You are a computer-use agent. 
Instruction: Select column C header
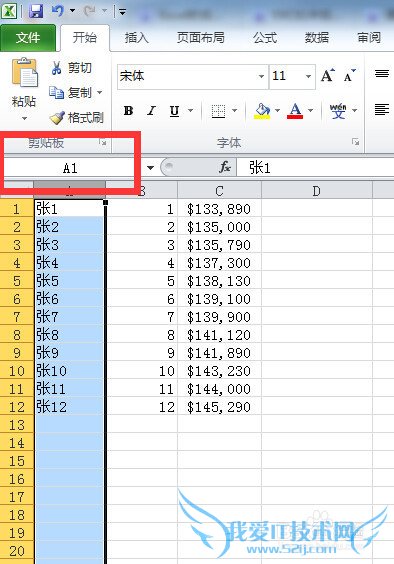219,191
